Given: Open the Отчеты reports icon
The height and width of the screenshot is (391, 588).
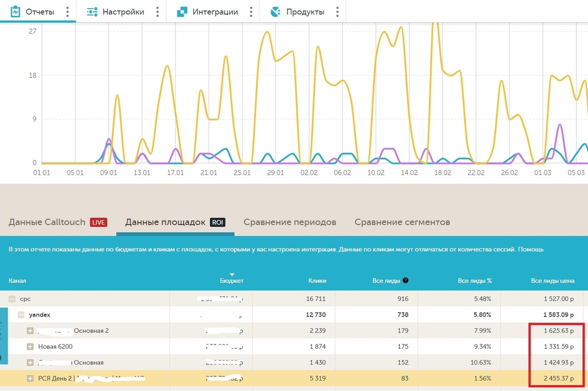Looking at the screenshot, I should (x=15, y=11).
